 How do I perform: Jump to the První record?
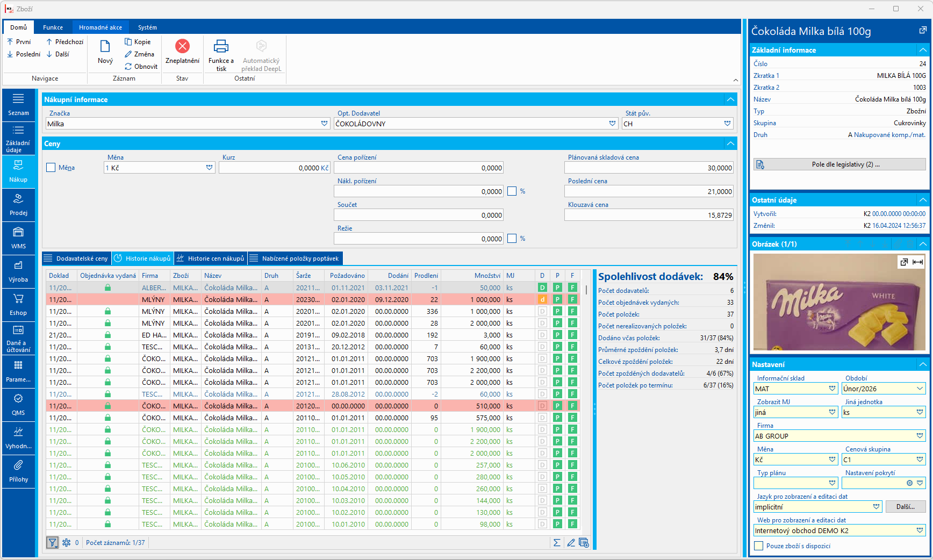point(19,42)
